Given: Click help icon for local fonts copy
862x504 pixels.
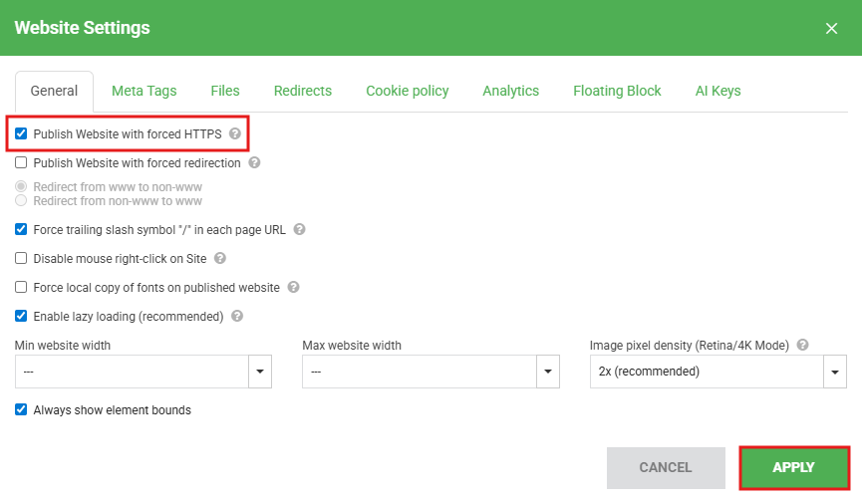Looking at the screenshot, I should coord(293,287).
